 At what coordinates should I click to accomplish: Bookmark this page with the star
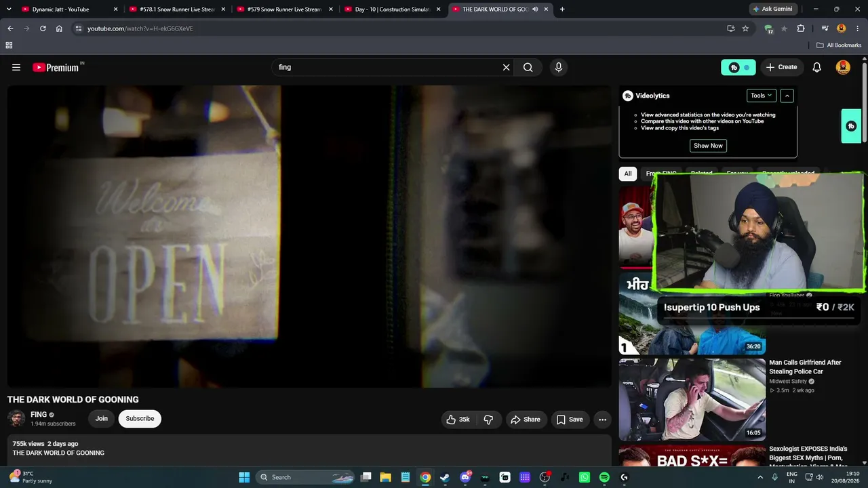[x=745, y=28]
